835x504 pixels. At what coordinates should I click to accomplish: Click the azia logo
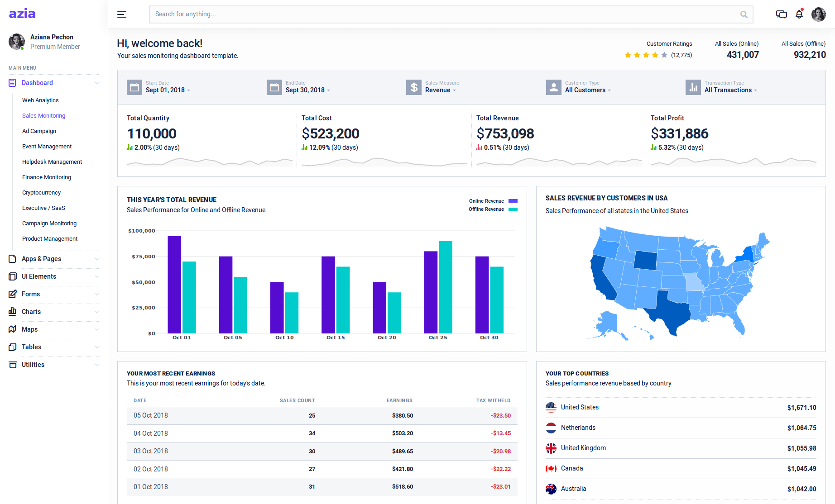pyautogui.click(x=22, y=14)
